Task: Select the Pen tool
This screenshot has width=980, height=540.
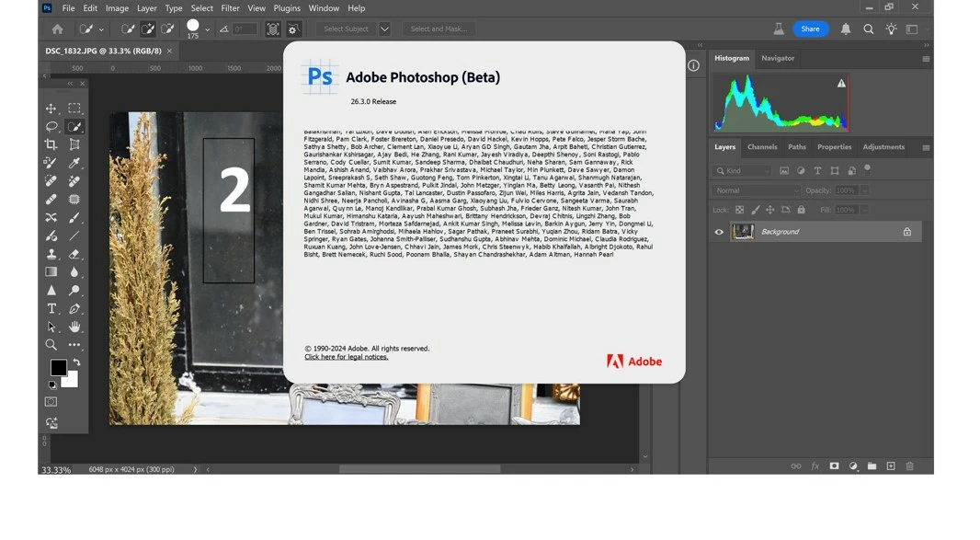Action: [74, 308]
